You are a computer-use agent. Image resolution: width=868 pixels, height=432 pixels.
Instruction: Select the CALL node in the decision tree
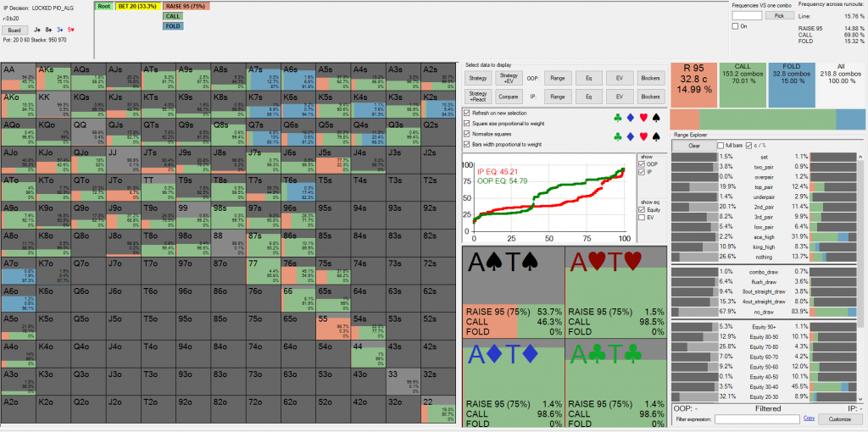point(172,16)
